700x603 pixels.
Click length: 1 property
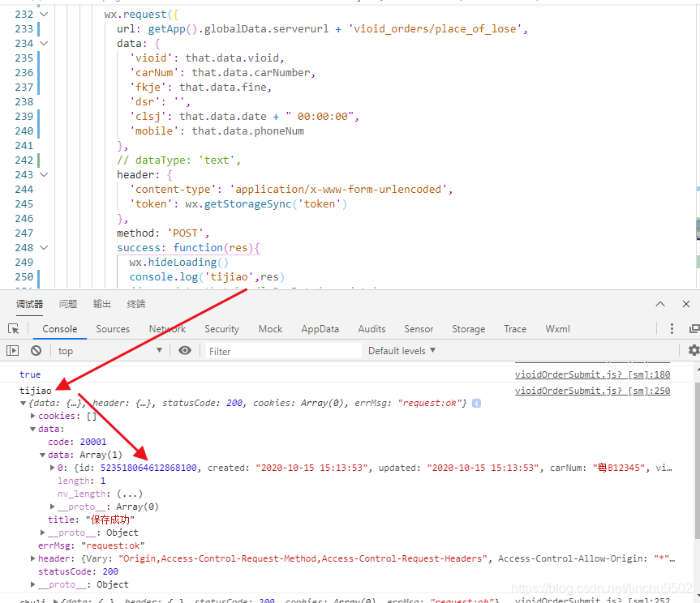[x=82, y=481]
